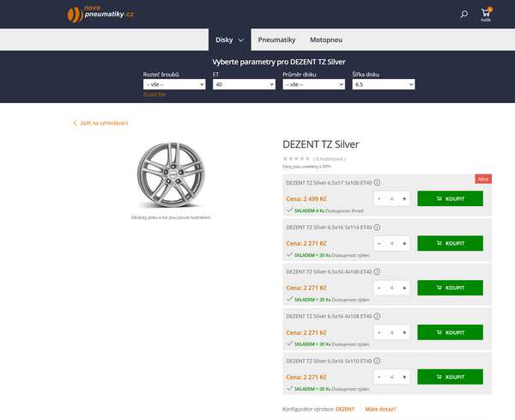Open the Rozteč šroubů dropdown
The width and height of the screenshot is (515, 420).
(174, 84)
